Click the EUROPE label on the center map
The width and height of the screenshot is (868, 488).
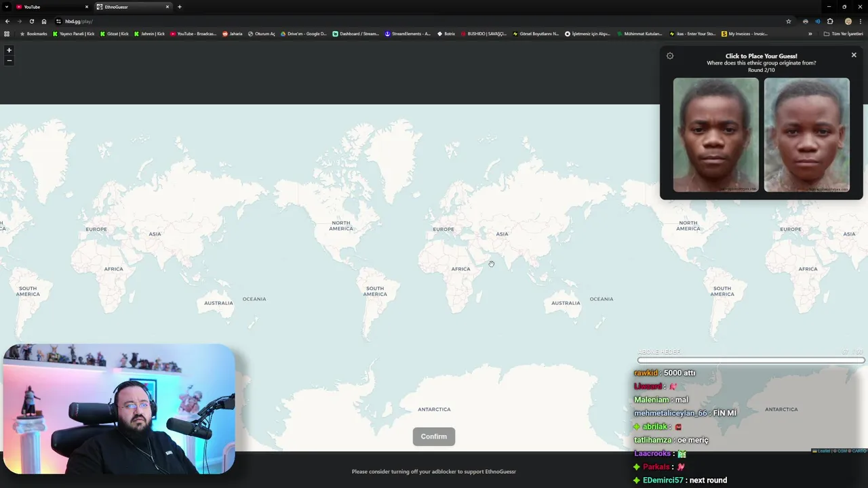click(x=443, y=229)
